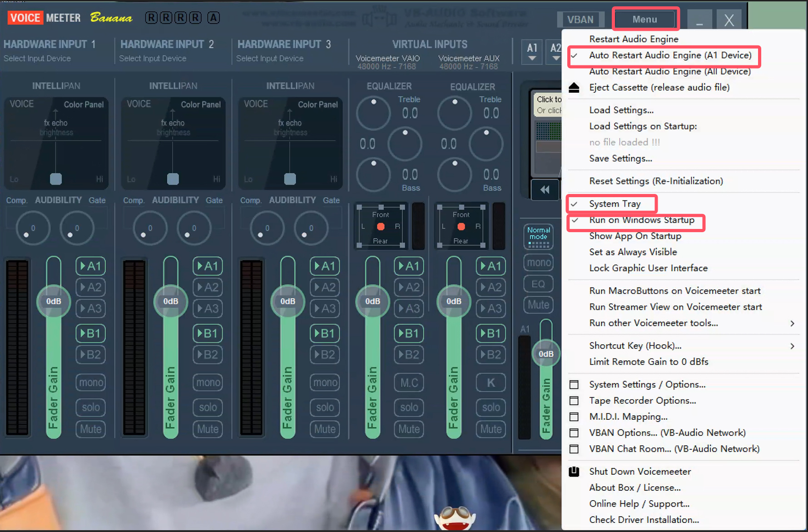Screen dimensions: 808x532
Task: Click Gate knob on Hardware Input 3
Action: 311,228
